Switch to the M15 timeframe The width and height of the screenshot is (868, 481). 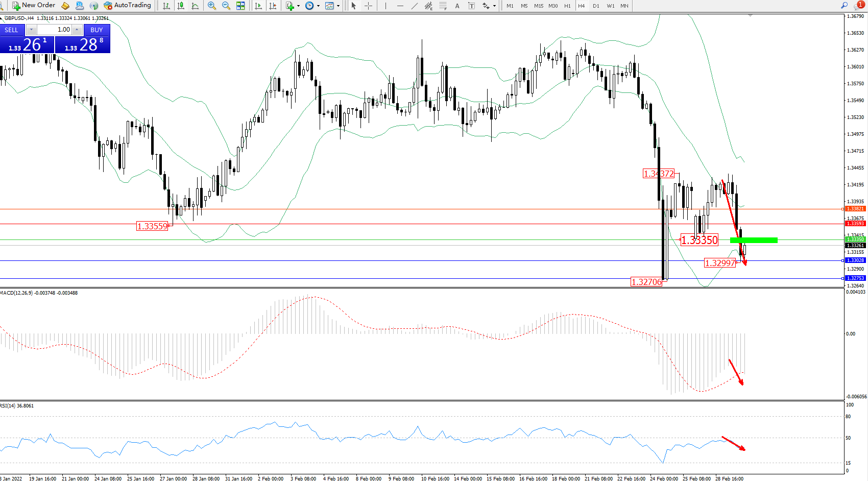539,6
